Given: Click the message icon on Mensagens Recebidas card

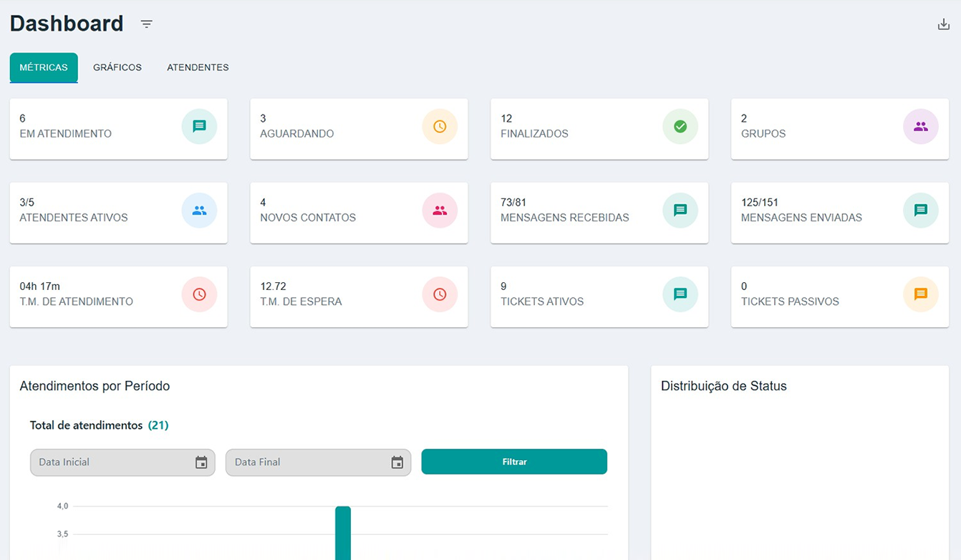Looking at the screenshot, I should [x=680, y=211].
